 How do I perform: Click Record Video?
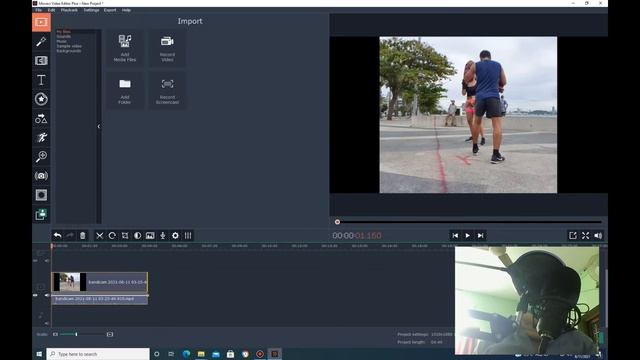point(167,48)
